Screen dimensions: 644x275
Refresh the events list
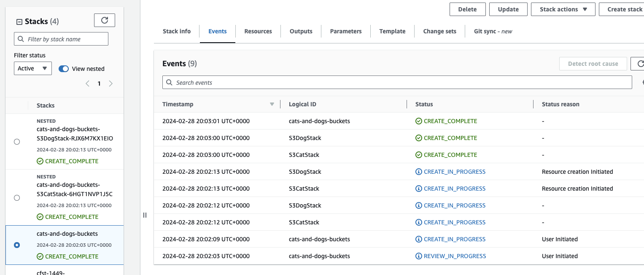coord(639,64)
